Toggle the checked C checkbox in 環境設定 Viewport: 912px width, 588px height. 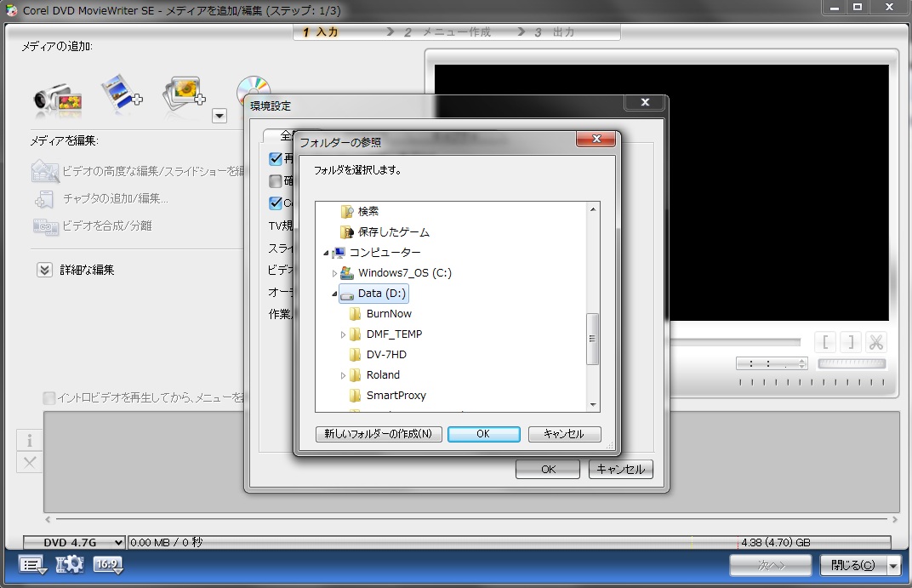click(x=276, y=203)
